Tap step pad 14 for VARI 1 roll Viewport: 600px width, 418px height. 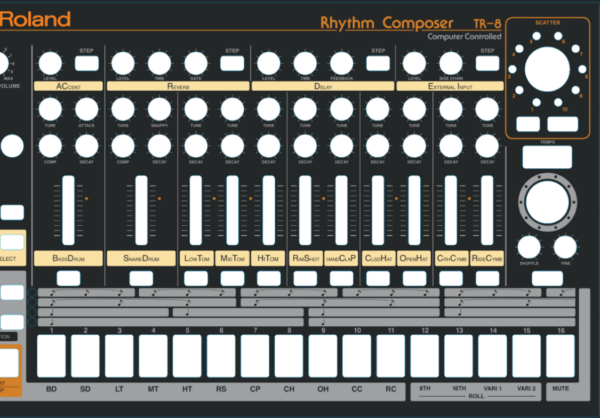(x=492, y=356)
